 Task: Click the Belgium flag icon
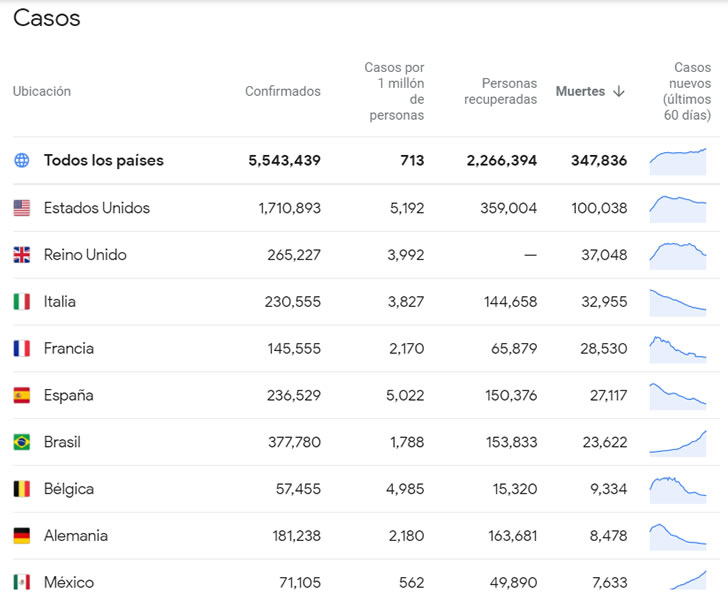click(21, 489)
